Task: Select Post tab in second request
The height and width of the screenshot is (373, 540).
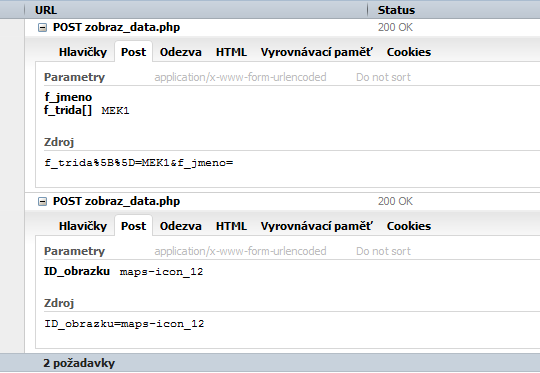Action: click(x=133, y=226)
